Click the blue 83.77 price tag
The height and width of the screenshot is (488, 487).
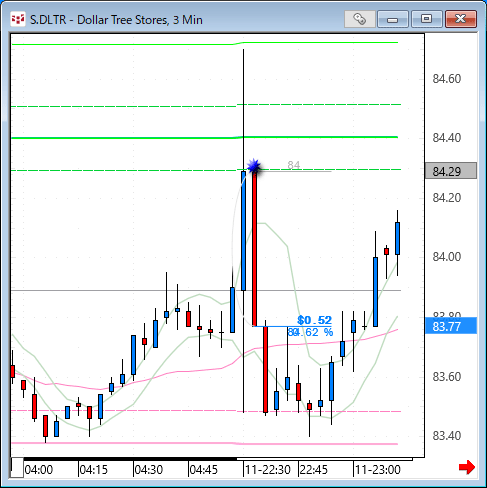pos(451,326)
